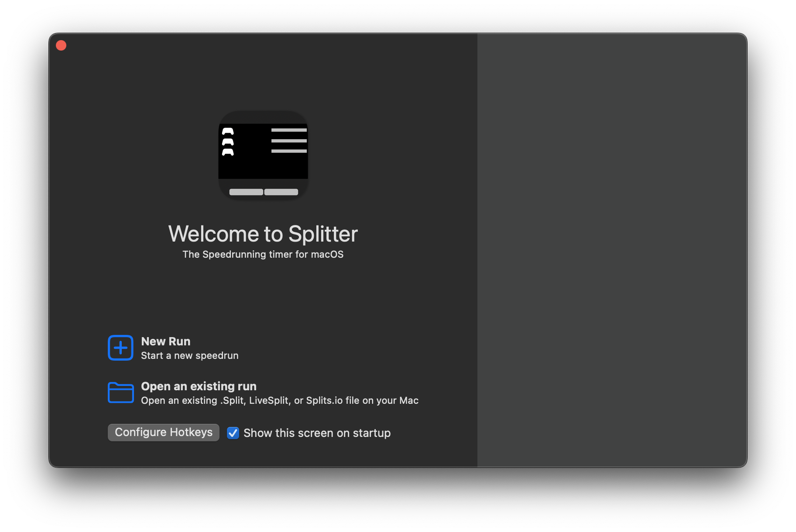Disable Show this screen on startup checkbox
The image size is (796, 532).
[x=233, y=433]
